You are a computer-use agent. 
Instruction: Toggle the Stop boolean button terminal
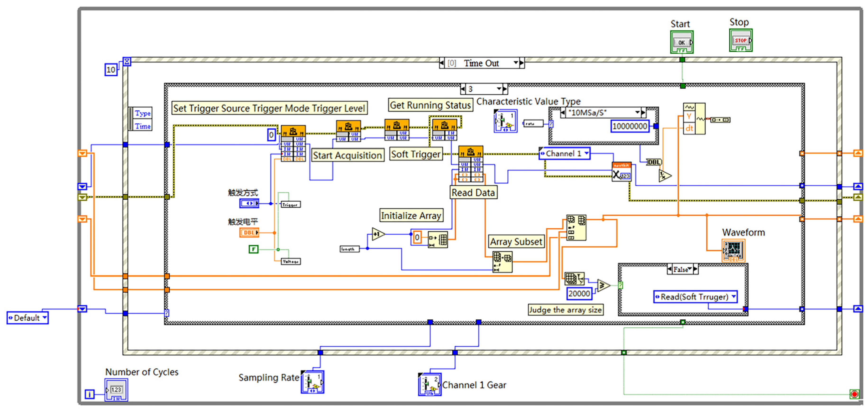tap(741, 41)
